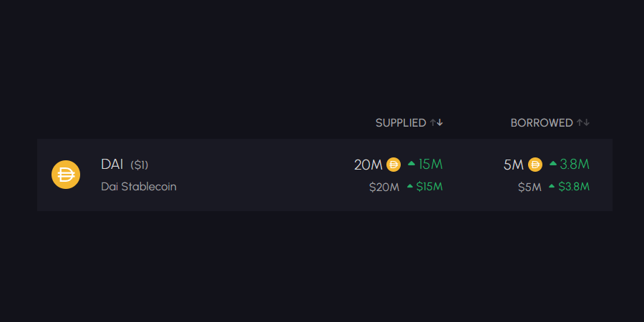The width and height of the screenshot is (644, 322).
Task: Select the Dai Stablecoin subtitle text
Action: (139, 187)
